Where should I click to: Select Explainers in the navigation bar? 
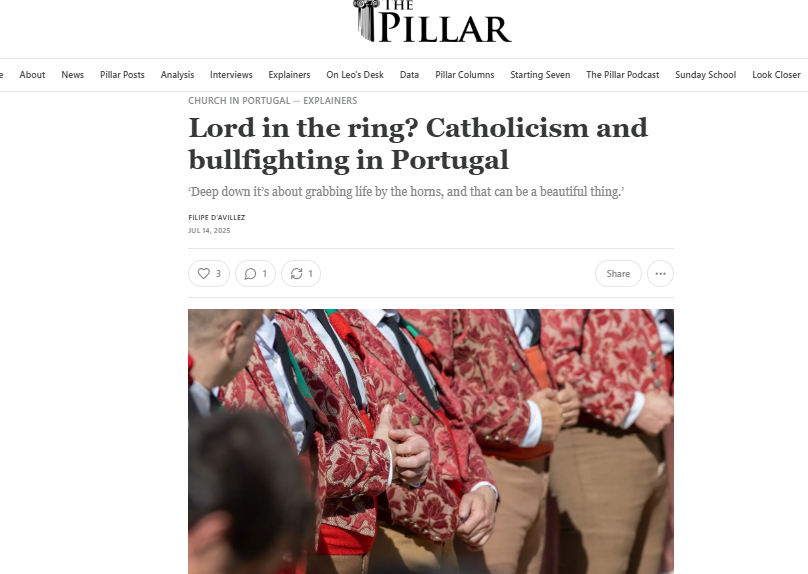[289, 75]
